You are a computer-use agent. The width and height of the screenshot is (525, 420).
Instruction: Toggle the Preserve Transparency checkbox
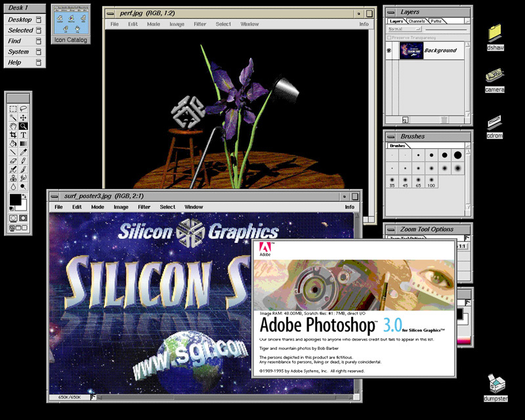388,37
